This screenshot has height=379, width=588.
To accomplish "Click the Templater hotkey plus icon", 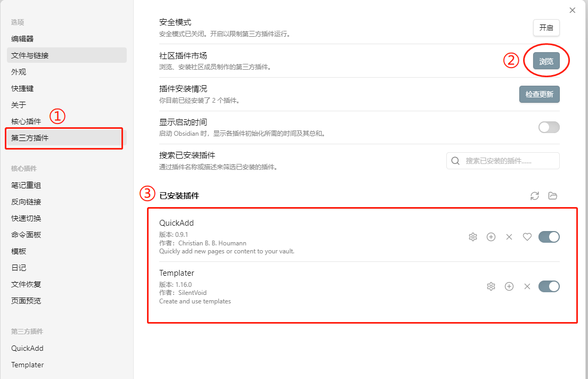I will click(509, 286).
